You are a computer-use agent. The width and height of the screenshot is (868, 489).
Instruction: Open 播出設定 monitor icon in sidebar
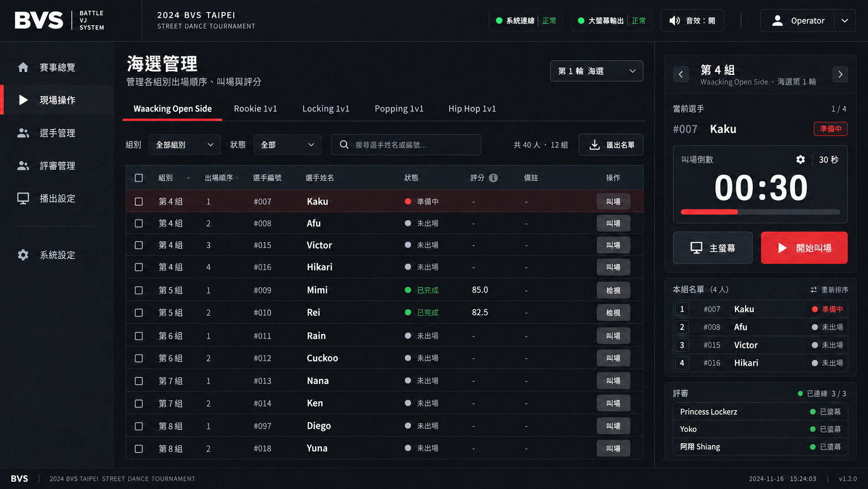coord(23,199)
